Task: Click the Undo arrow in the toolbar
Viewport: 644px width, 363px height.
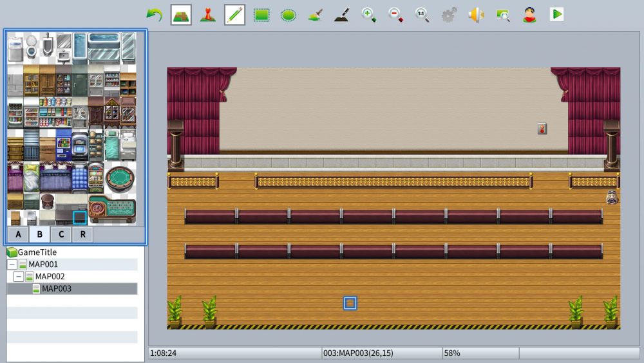Action: pyautogui.click(x=154, y=15)
